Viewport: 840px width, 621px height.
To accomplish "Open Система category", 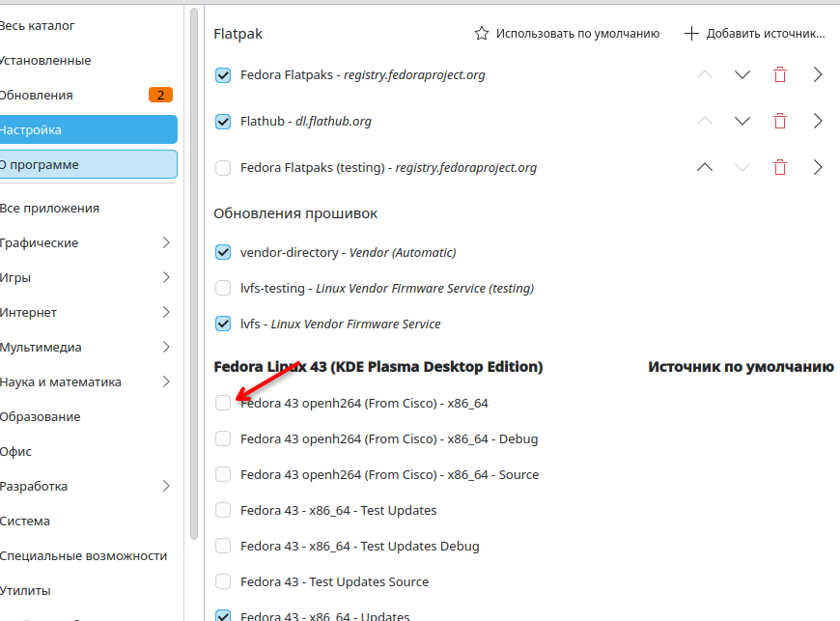I will (89, 521).
